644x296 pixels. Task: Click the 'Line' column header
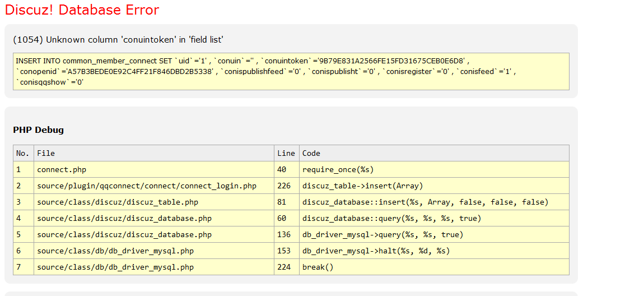click(x=286, y=153)
